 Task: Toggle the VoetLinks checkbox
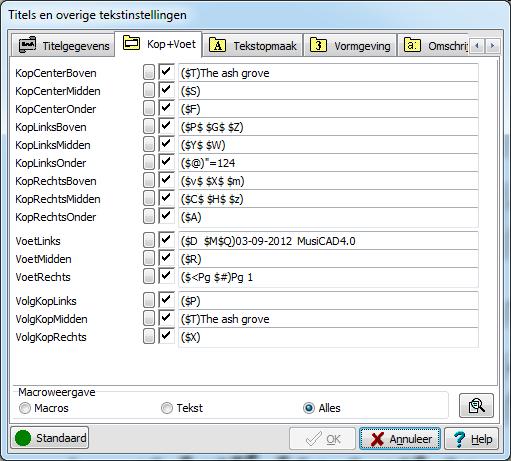point(166,240)
